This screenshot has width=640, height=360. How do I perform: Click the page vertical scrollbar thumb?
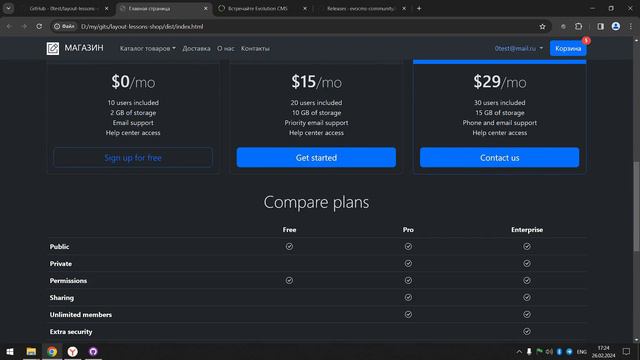pyautogui.click(x=636, y=206)
